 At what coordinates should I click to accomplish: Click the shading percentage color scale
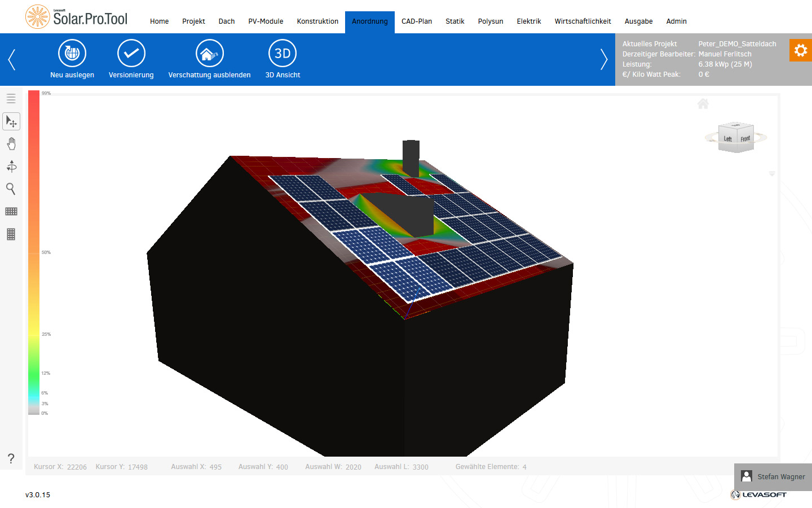click(x=34, y=252)
